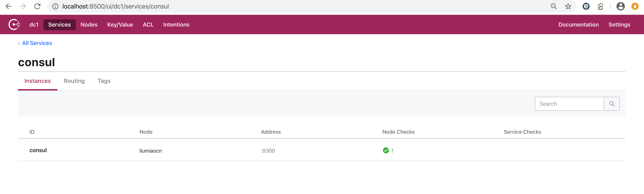Switch to the Routing tab

(x=74, y=81)
